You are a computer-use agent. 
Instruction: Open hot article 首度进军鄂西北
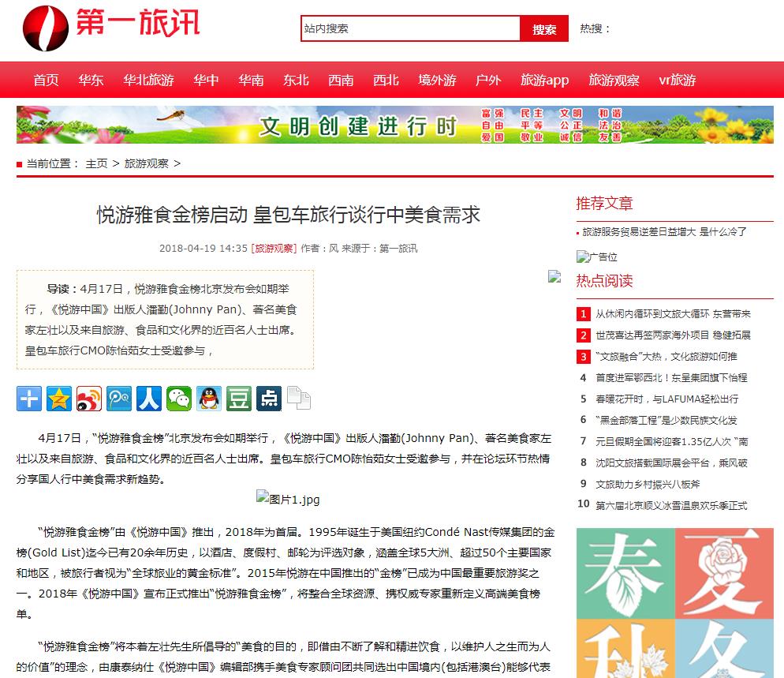(671, 378)
